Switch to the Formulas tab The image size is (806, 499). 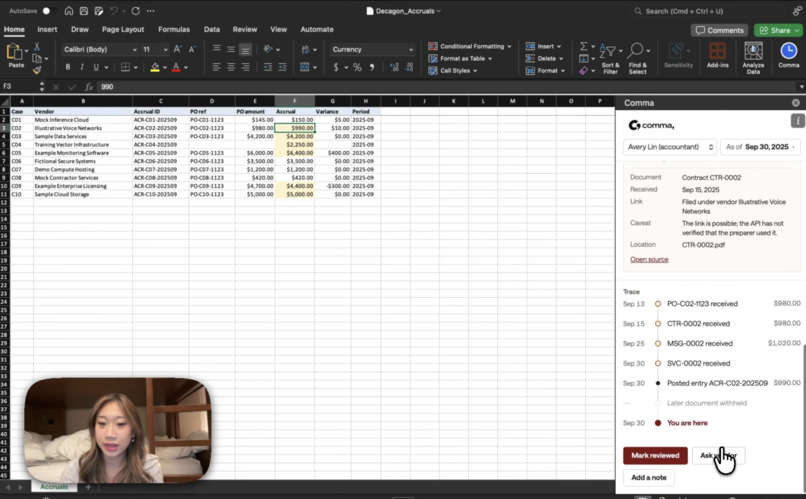tap(174, 29)
